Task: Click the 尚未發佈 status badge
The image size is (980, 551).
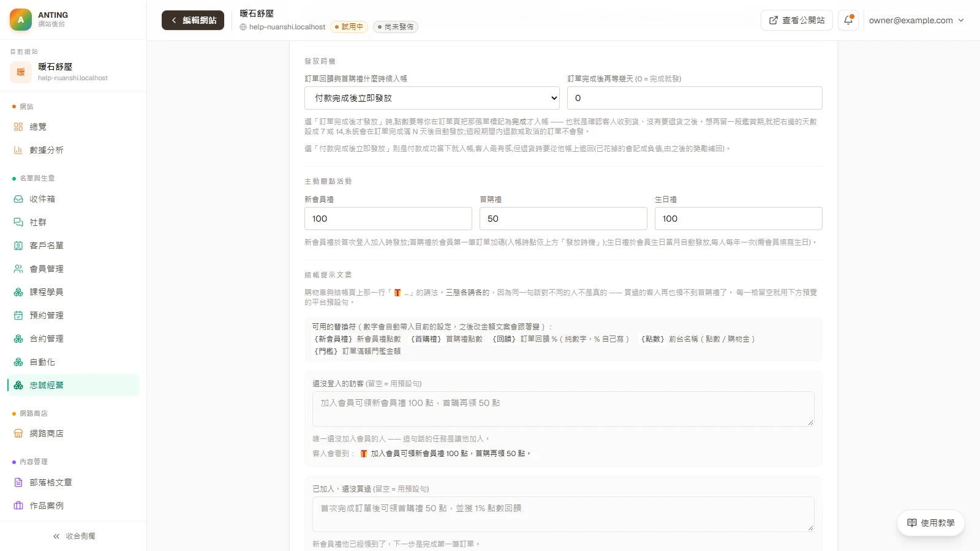Action: (396, 27)
